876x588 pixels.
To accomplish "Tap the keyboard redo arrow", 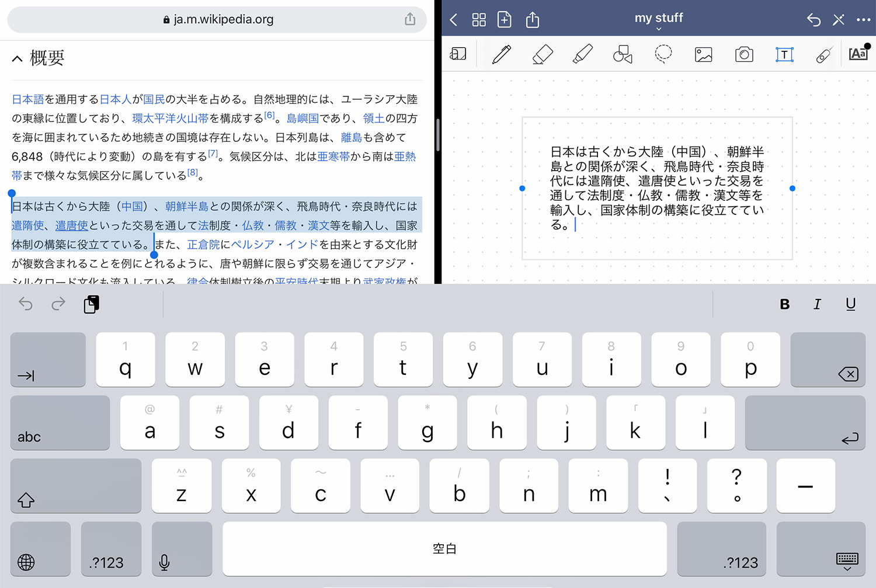I will tap(58, 304).
